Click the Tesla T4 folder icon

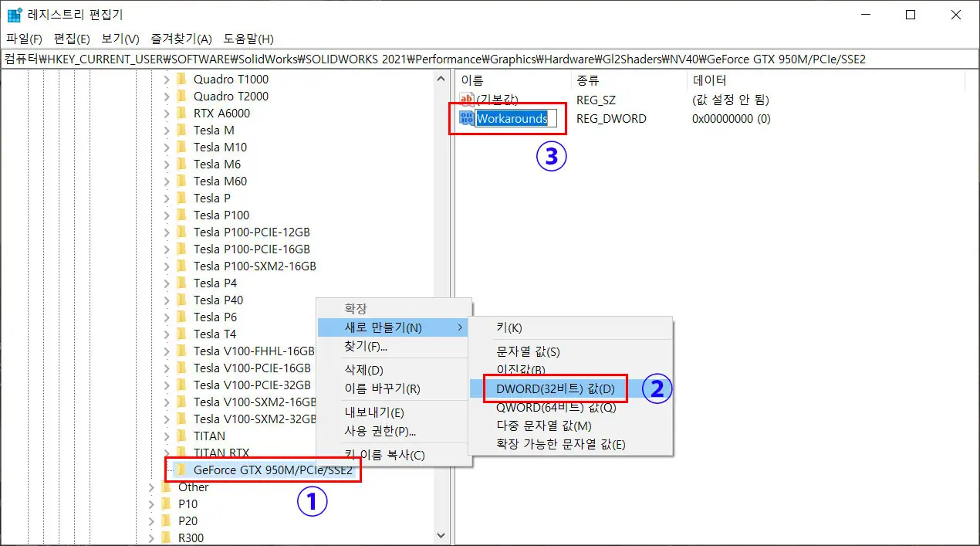[182, 334]
